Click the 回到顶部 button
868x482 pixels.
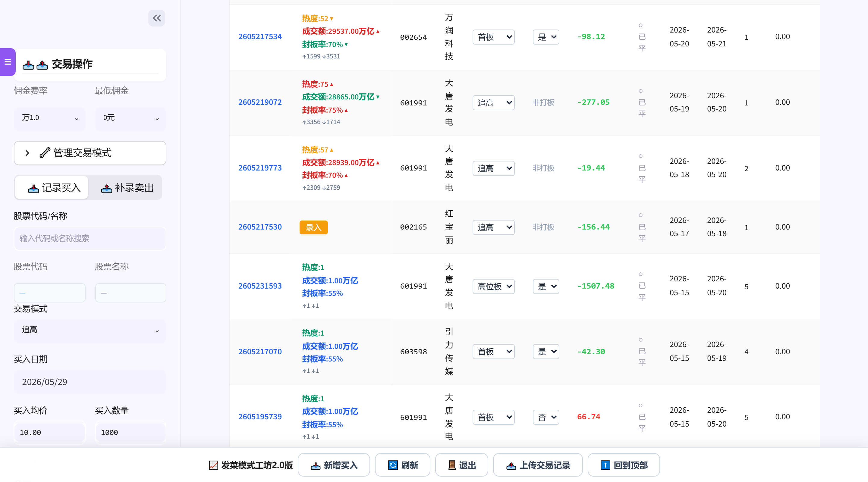point(624,465)
